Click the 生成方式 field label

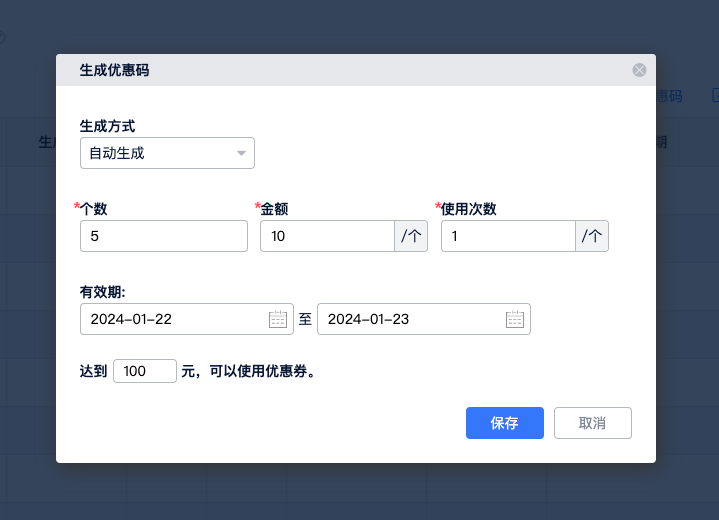(107, 126)
